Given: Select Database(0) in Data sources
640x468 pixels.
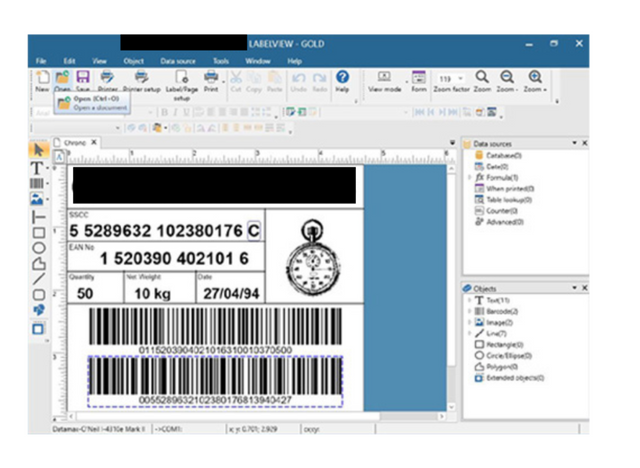Looking at the screenshot, I should point(498,155).
